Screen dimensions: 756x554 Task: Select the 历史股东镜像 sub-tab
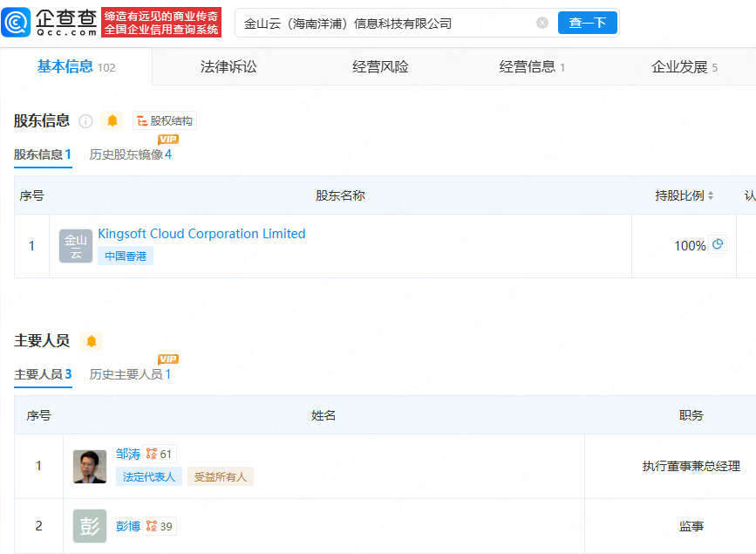tap(130, 154)
